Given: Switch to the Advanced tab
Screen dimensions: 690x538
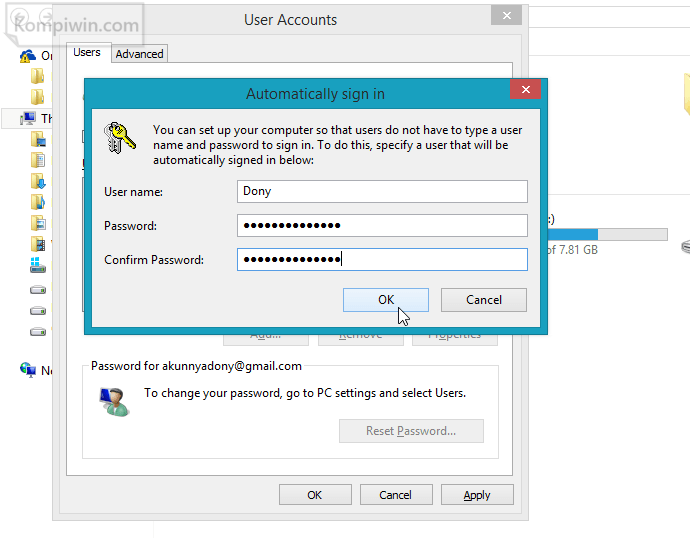Looking at the screenshot, I should [139, 54].
